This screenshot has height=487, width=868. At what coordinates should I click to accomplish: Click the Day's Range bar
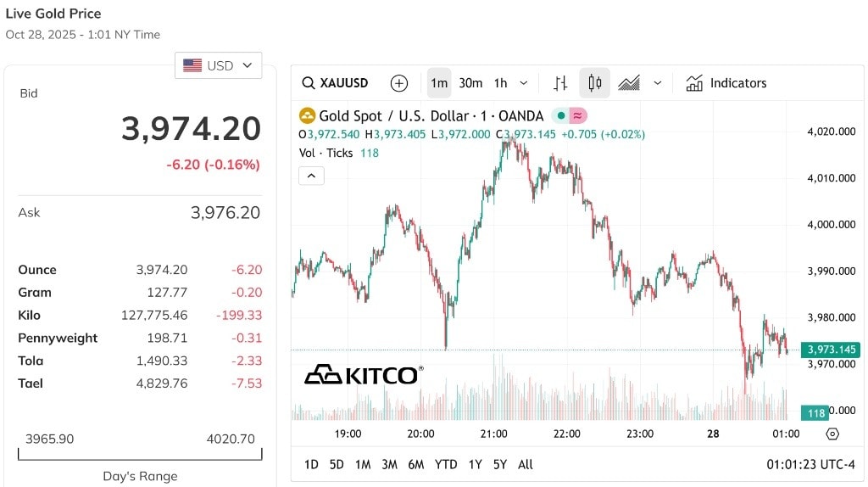tap(140, 454)
